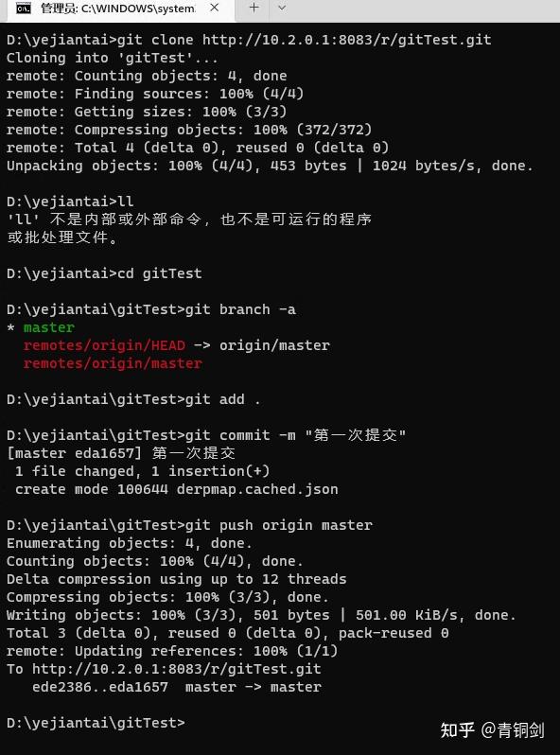This screenshot has width=560, height=755.
Task: Close the 管理员 C:\WINDOWS\system tab
Action: [215, 8]
